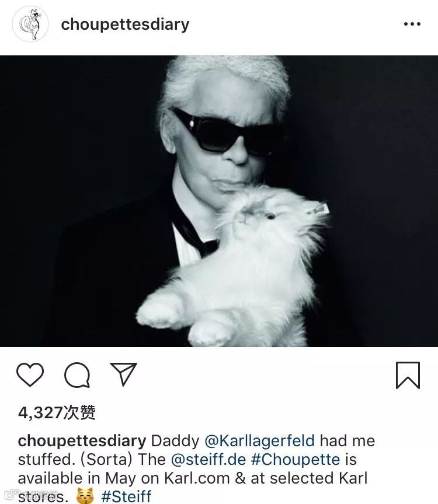Tap choupettesdiary name in the caption

coord(82,441)
